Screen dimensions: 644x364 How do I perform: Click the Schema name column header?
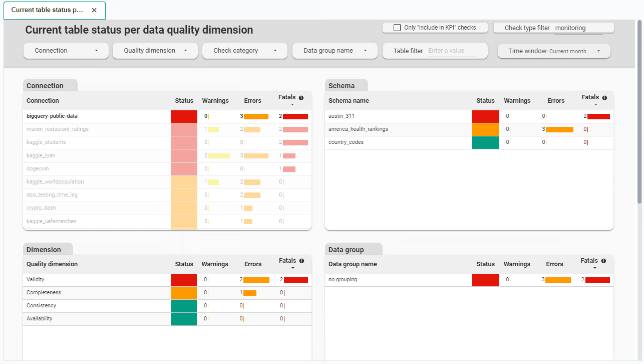[349, 101]
